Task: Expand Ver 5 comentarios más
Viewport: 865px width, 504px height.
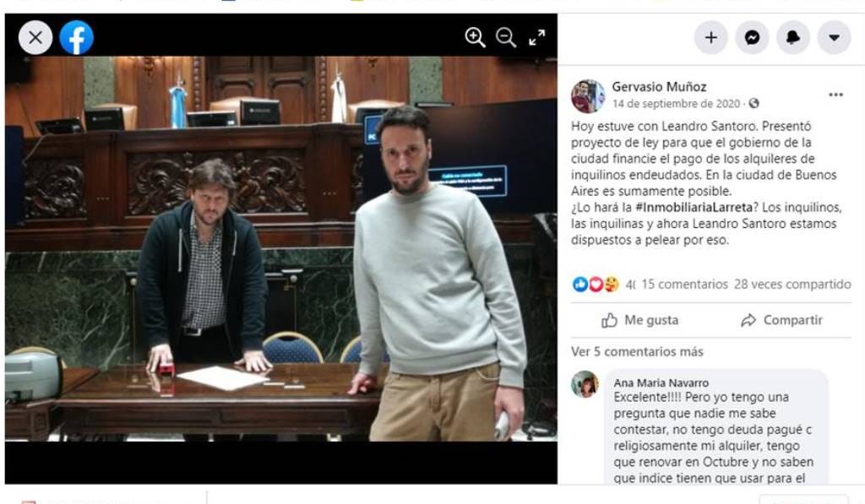Action: click(x=637, y=352)
